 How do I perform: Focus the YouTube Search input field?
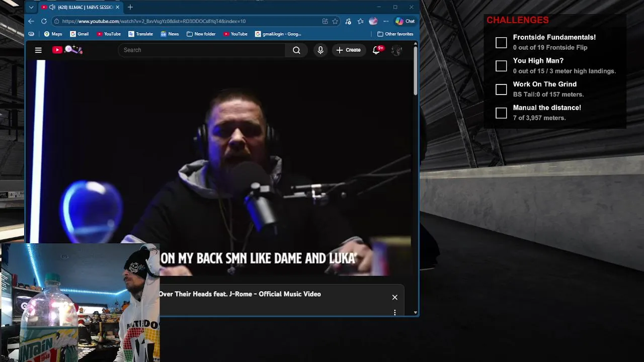click(x=201, y=50)
